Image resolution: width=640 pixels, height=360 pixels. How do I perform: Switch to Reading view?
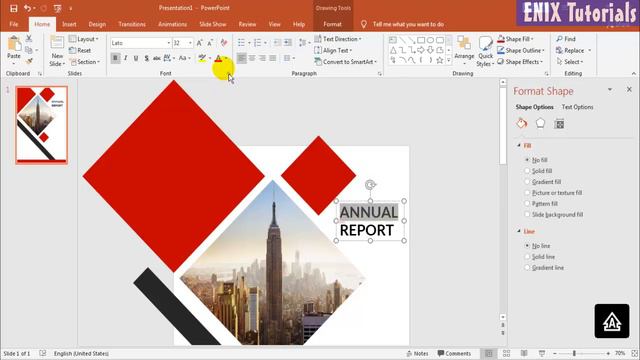coord(524,353)
